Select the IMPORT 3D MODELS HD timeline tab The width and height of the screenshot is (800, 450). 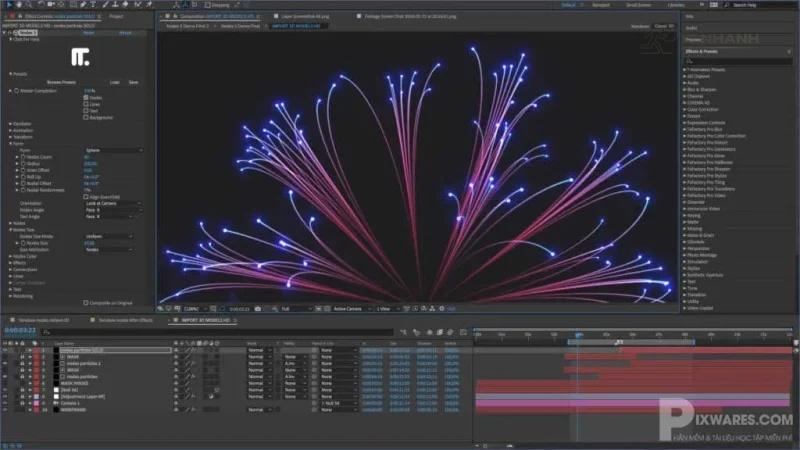(206, 320)
